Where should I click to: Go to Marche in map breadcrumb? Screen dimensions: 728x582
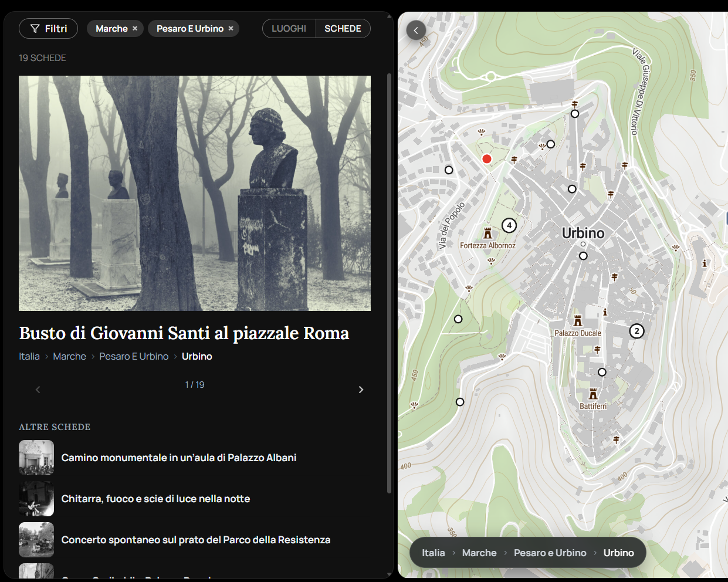pos(479,553)
